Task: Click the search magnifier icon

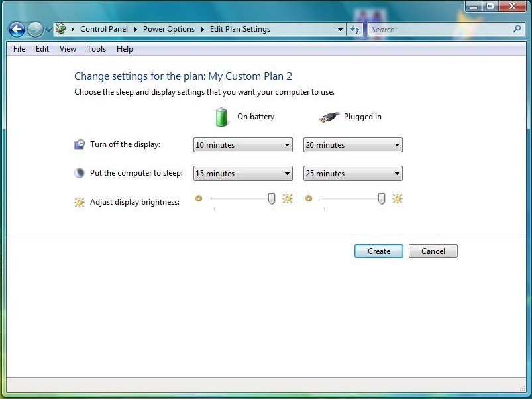Action: (x=517, y=29)
